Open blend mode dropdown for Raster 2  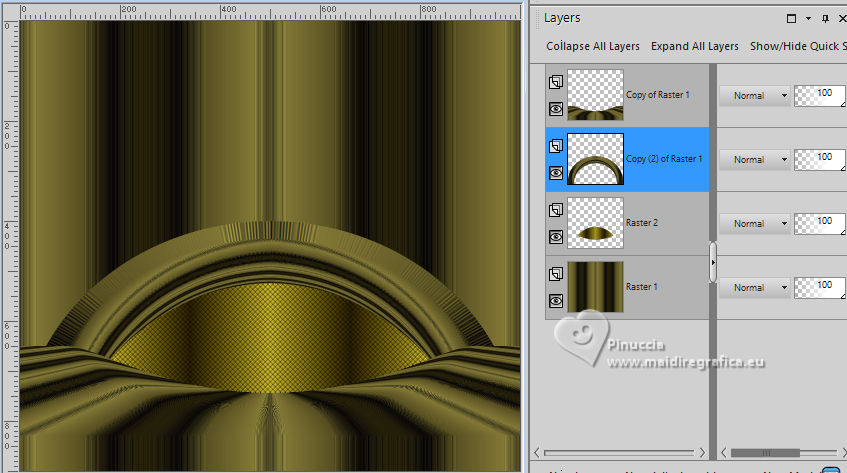click(755, 224)
